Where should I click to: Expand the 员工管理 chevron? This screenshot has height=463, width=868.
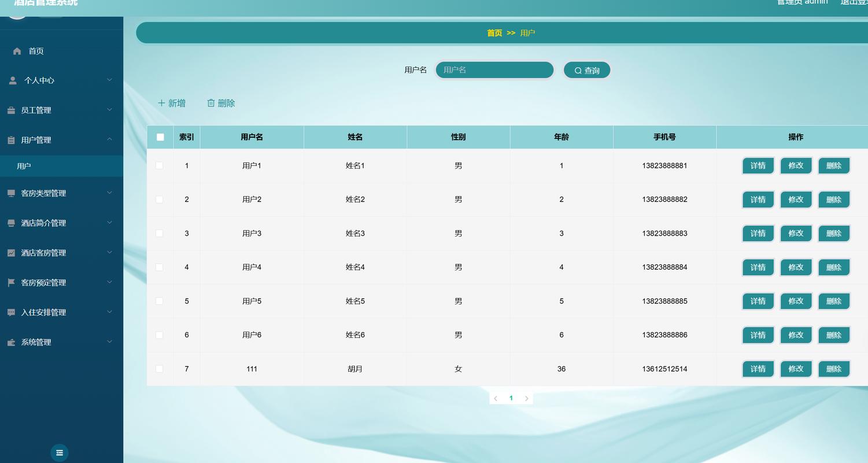[x=109, y=109]
